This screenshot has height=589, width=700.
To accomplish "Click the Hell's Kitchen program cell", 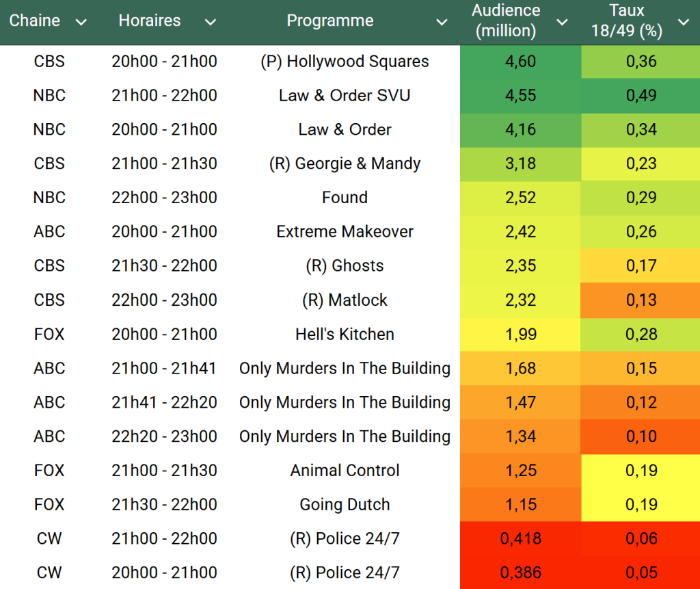I will coord(345,335).
